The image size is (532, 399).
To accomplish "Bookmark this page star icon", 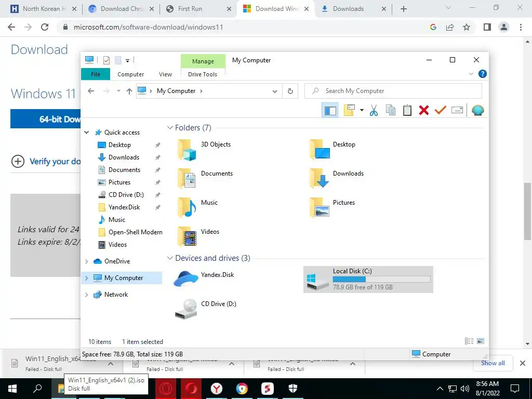I will (467, 27).
